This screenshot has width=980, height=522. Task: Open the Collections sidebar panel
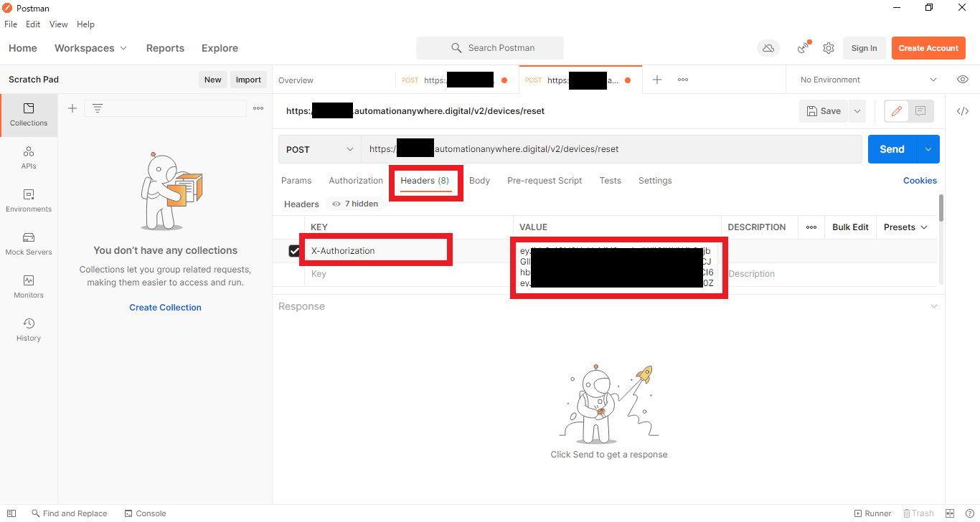29,115
